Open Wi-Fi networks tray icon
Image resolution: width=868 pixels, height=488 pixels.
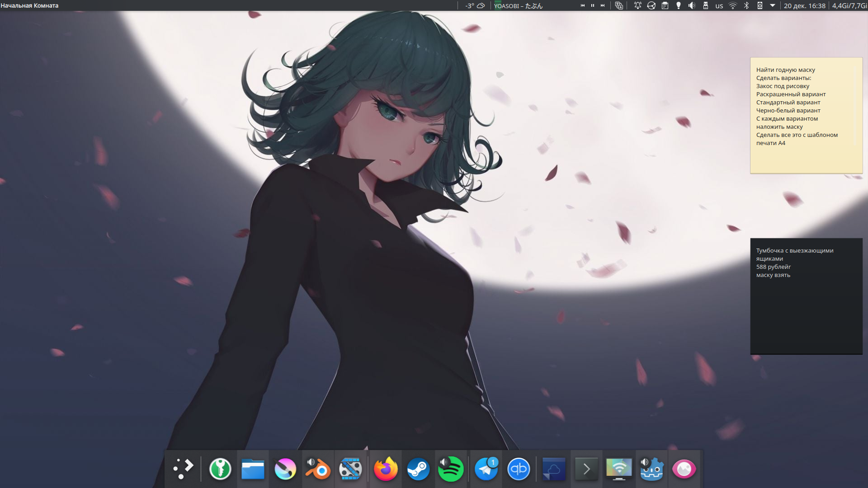point(733,5)
